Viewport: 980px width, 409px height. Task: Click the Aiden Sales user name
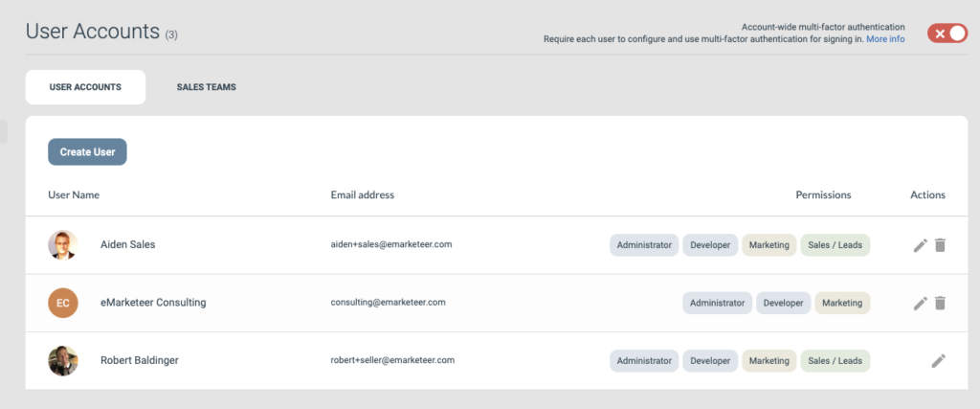tap(127, 245)
